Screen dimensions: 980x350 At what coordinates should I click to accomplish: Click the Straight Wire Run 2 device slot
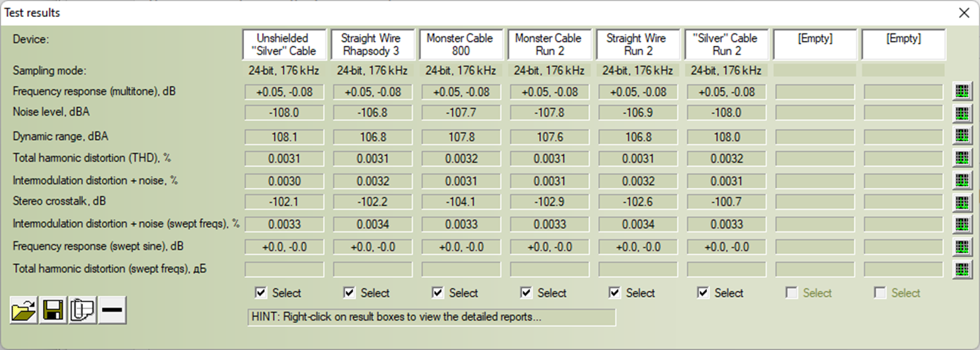coord(638,45)
